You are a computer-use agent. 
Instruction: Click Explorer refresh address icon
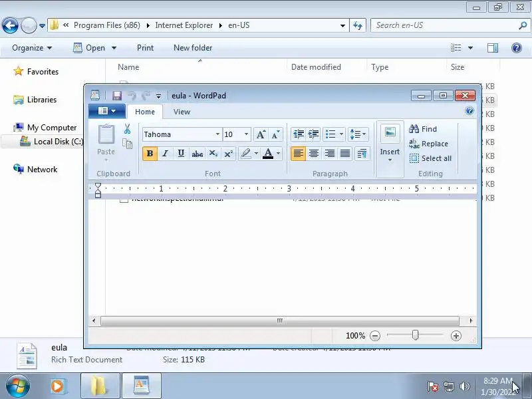click(x=358, y=25)
